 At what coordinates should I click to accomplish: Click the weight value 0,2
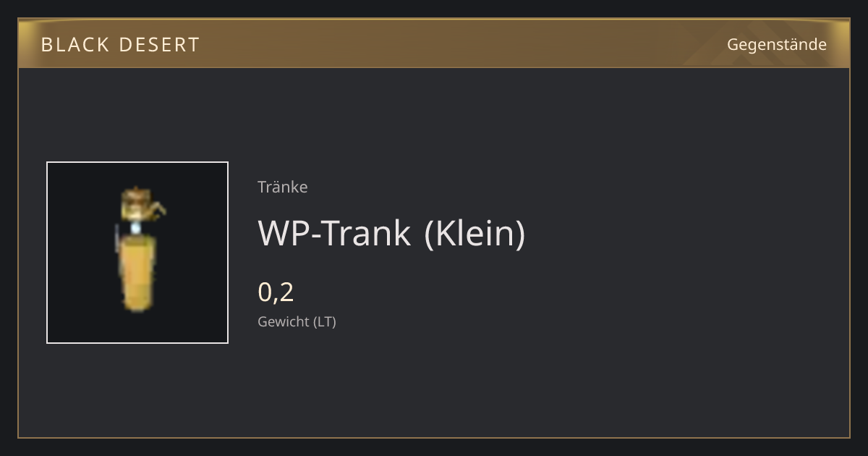pyautogui.click(x=276, y=292)
